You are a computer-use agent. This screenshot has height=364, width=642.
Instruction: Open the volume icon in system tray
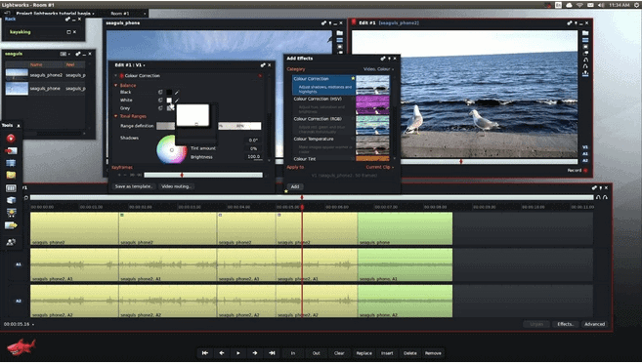point(601,5)
